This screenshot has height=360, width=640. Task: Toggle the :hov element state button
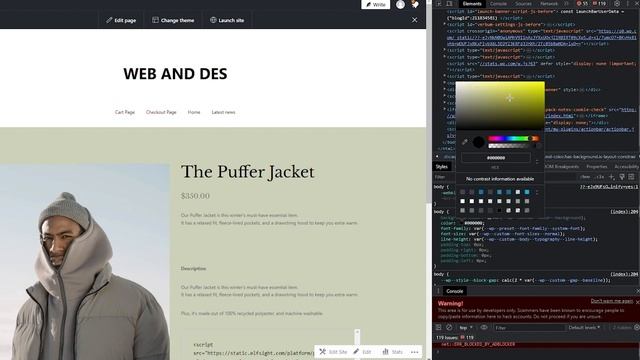coord(585,177)
